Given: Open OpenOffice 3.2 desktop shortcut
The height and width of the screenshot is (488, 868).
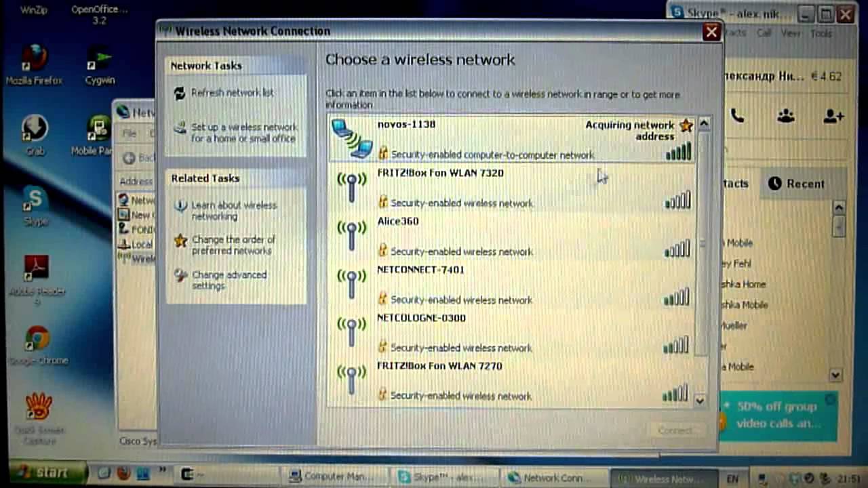Looking at the screenshot, I should tap(100, 15).
